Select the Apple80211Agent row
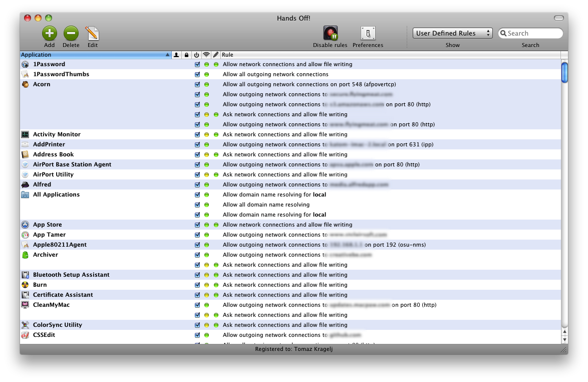This screenshot has width=588, height=382. pyautogui.click(x=290, y=245)
